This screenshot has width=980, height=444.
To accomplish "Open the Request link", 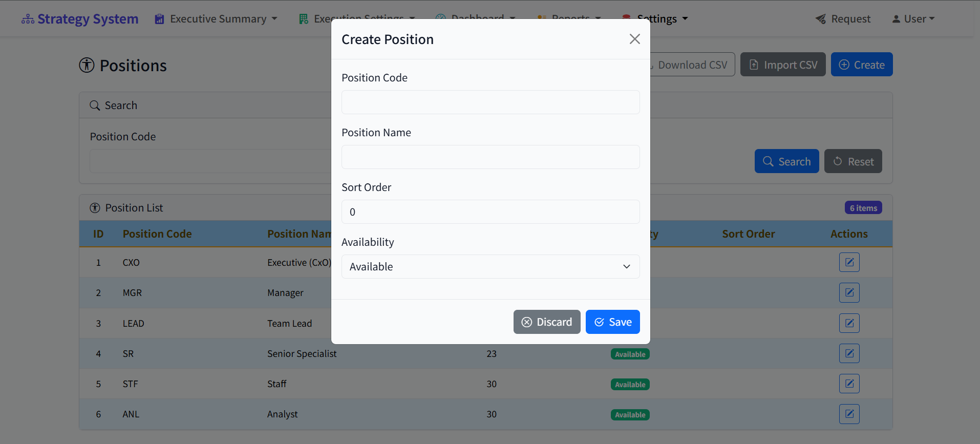I will [843, 19].
